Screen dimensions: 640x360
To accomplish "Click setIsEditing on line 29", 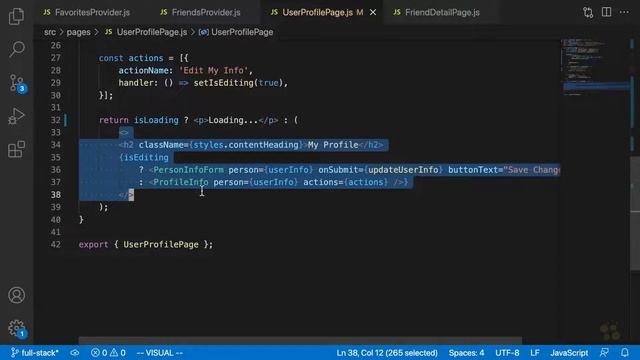I will click(x=223, y=83).
